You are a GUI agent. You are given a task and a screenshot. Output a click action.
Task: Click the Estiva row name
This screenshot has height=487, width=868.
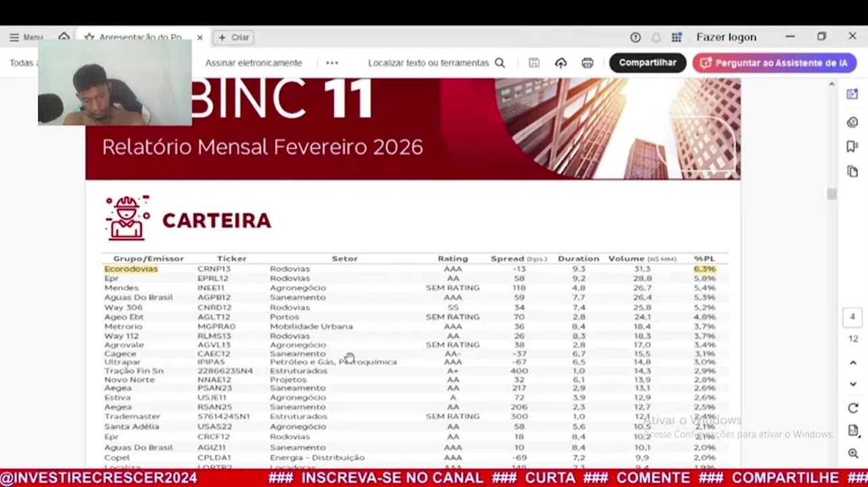pyautogui.click(x=117, y=398)
